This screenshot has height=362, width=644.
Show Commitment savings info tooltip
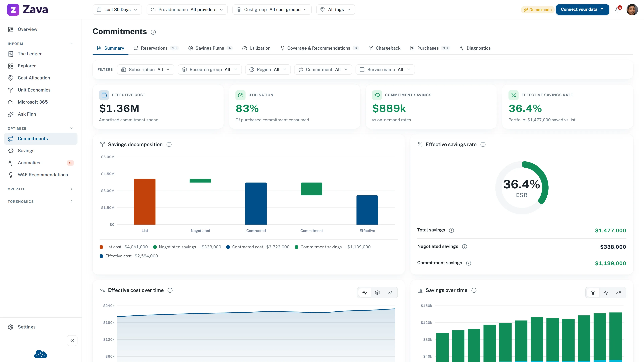(469, 263)
